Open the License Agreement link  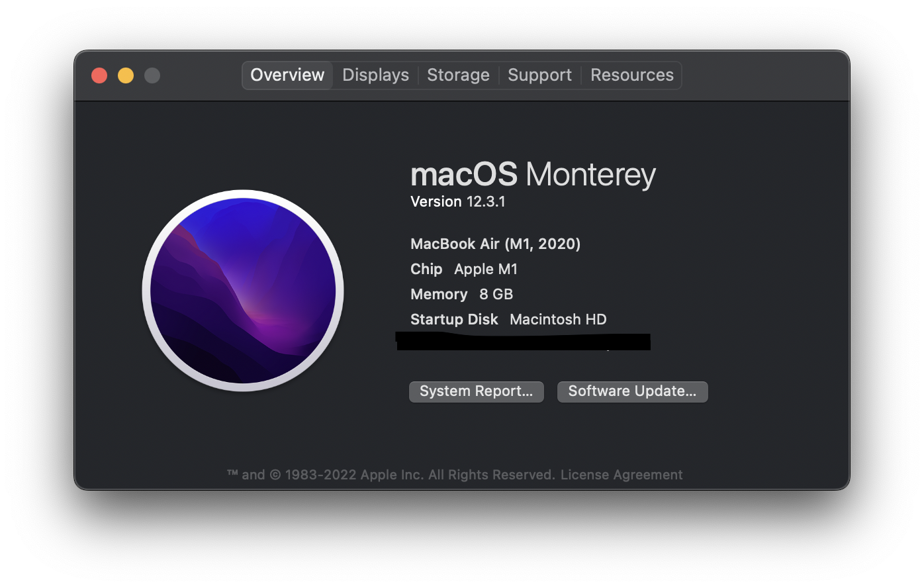coord(622,475)
